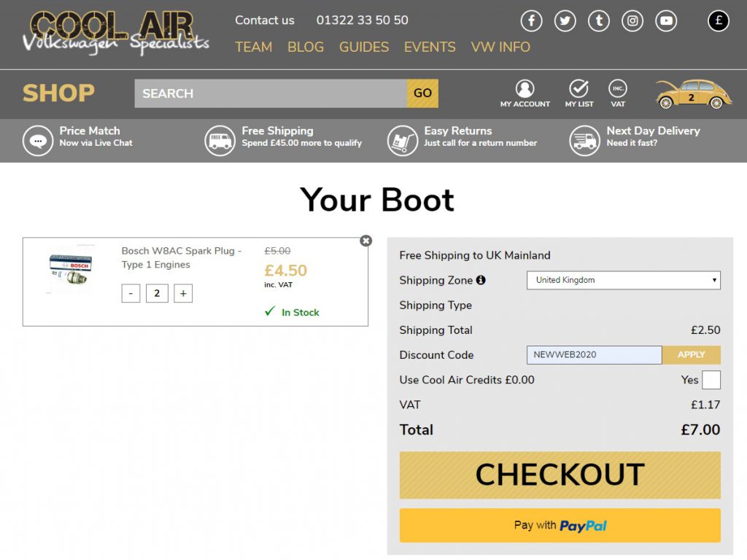Click the Shipping Zone info icon

coord(481,280)
